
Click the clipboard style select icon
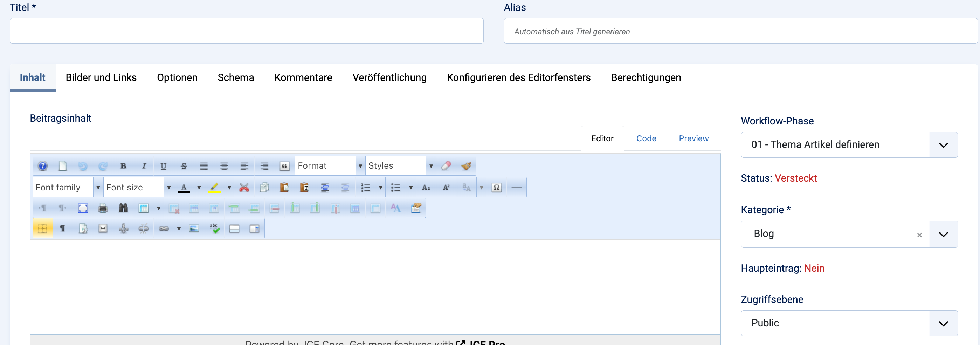416,208
